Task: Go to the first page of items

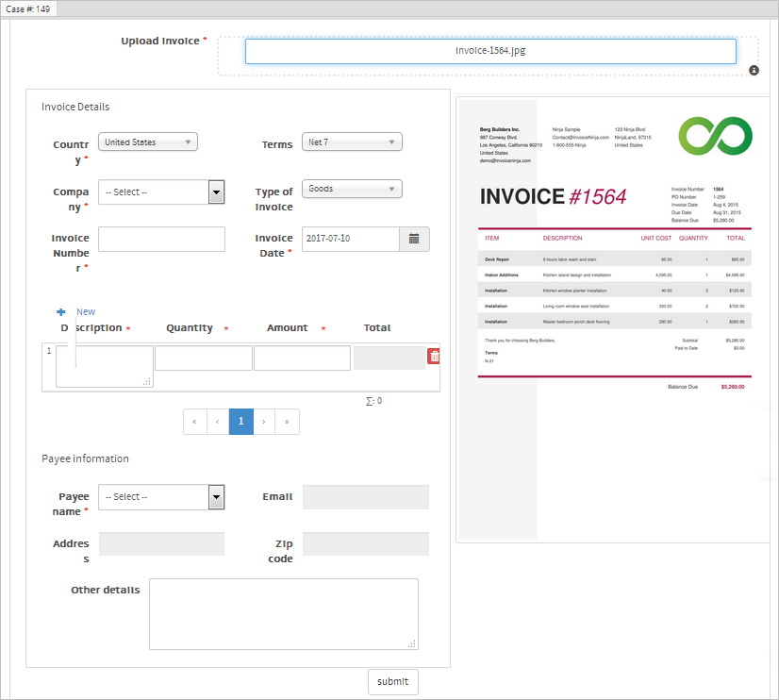Action: pyautogui.click(x=194, y=422)
